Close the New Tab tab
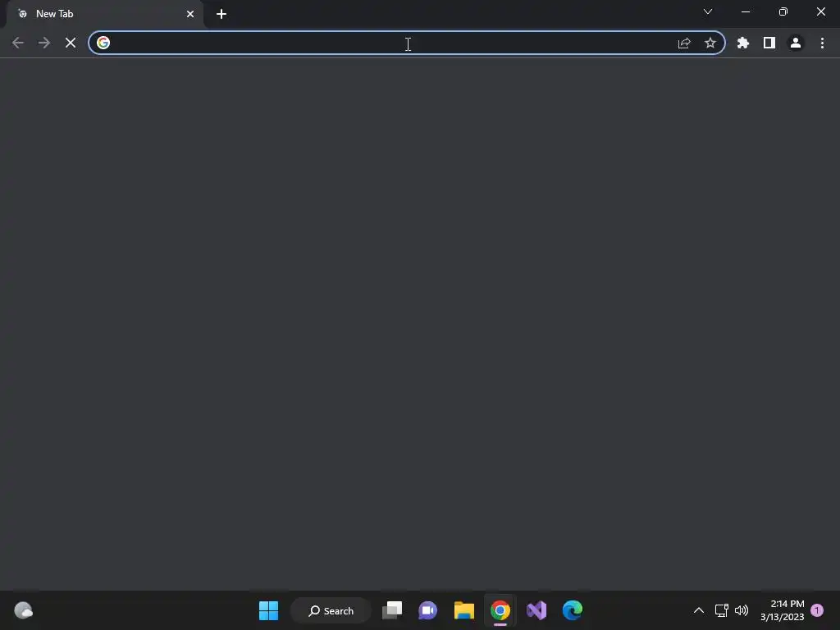840x630 pixels. [190, 14]
